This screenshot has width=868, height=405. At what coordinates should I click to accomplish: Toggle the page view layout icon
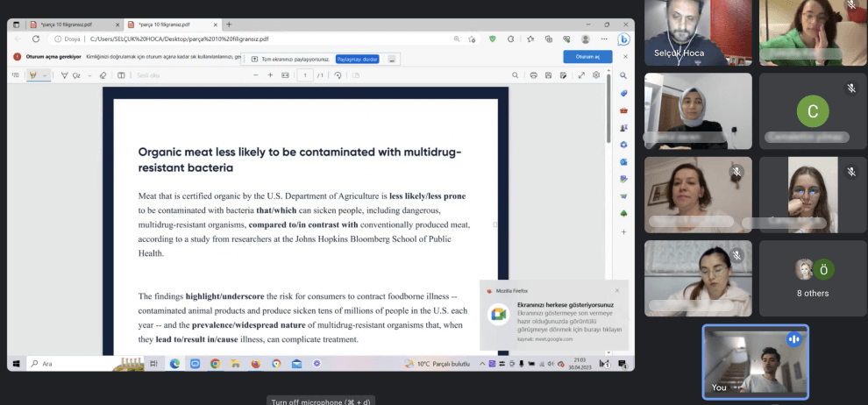(x=121, y=75)
